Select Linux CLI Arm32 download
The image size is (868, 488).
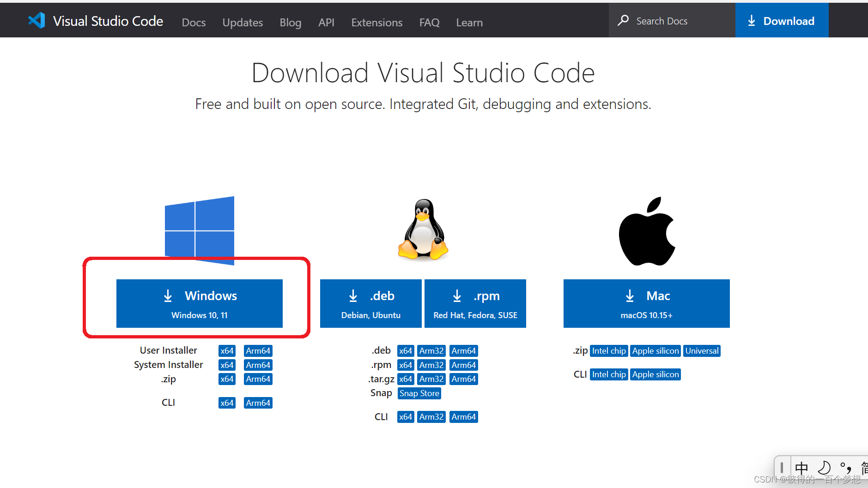[x=431, y=417]
